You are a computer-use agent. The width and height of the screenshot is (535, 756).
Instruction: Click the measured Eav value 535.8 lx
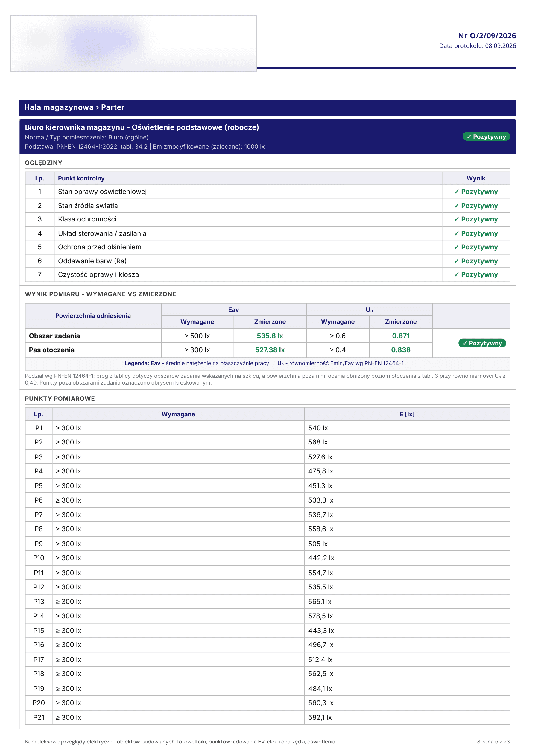click(270, 336)
